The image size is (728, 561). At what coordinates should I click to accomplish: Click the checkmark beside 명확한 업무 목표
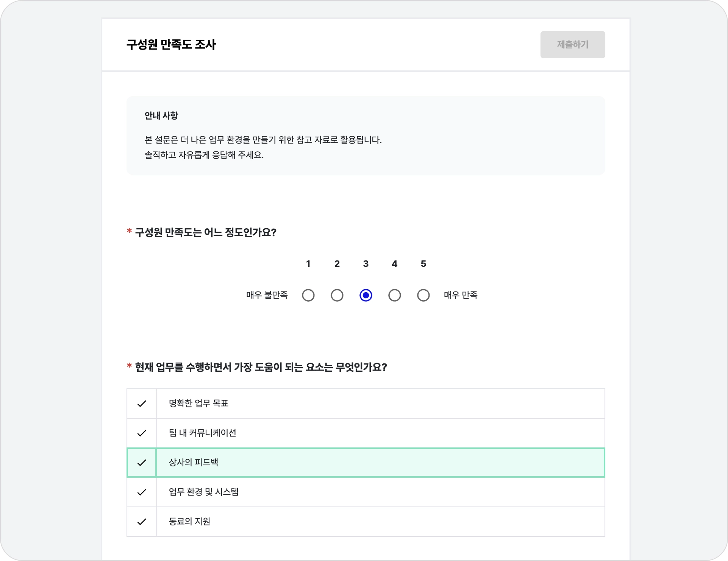[x=142, y=404]
